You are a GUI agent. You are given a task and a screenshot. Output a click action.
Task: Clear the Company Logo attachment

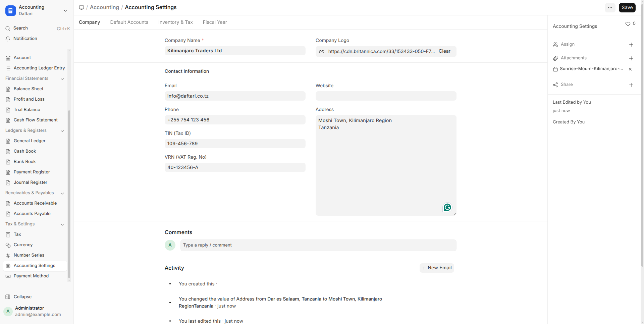pos(444,51)
